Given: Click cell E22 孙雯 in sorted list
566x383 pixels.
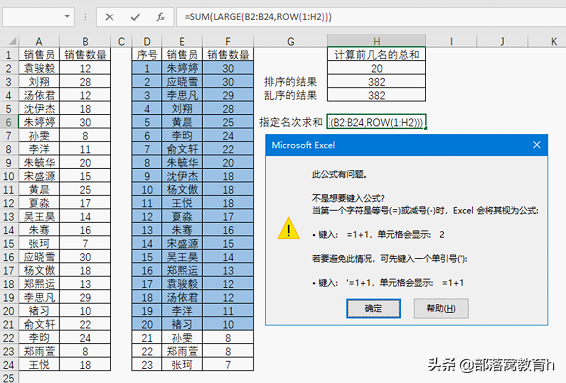Looking at the screenshot, I should [x=182, y=338].
